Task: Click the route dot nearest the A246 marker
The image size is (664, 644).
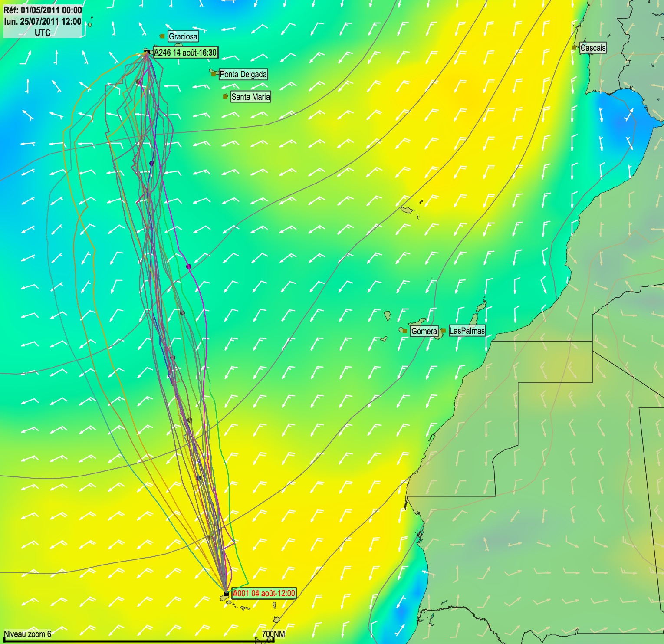Action: [138, 82]
